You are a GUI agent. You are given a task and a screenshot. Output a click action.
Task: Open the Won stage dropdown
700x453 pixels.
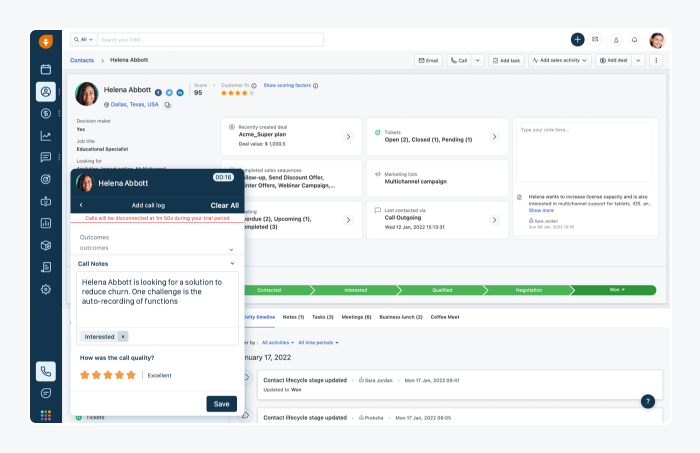coord(617,290)
